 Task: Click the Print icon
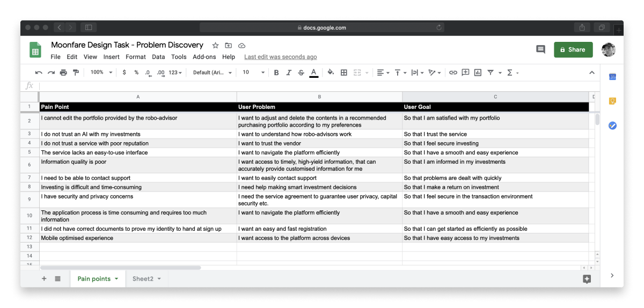(63, 72)
